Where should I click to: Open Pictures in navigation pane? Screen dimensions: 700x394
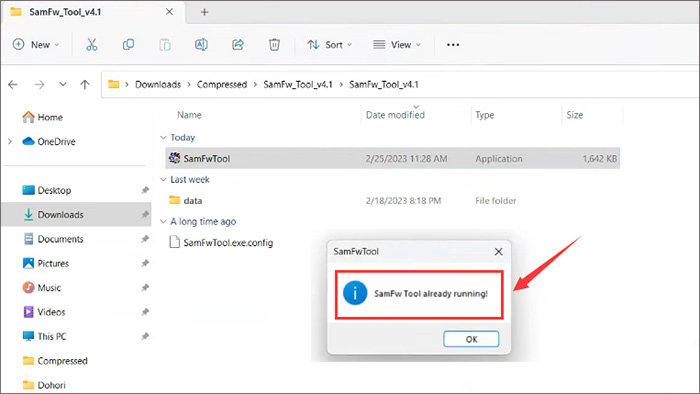[53, 263]
